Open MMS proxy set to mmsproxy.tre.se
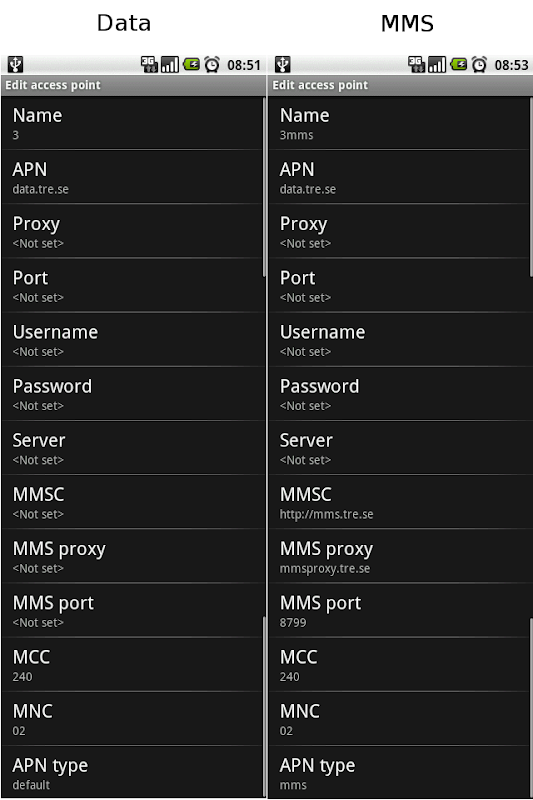 tap(399, 556)
